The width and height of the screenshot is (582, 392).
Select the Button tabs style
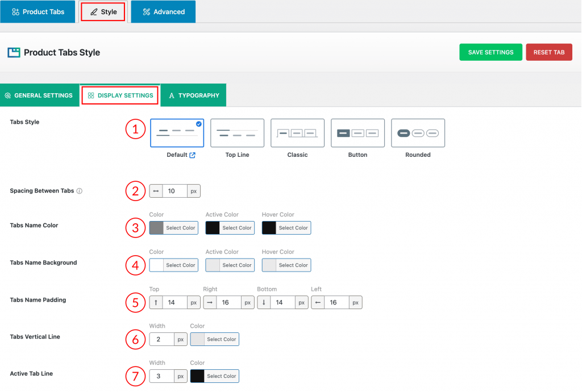coord(357,133)
